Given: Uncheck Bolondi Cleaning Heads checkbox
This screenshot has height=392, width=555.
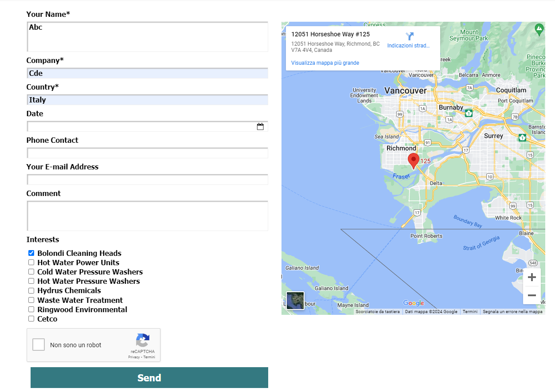Looking at the screenshot, I should pyautogui.click(x=31, y=253).
